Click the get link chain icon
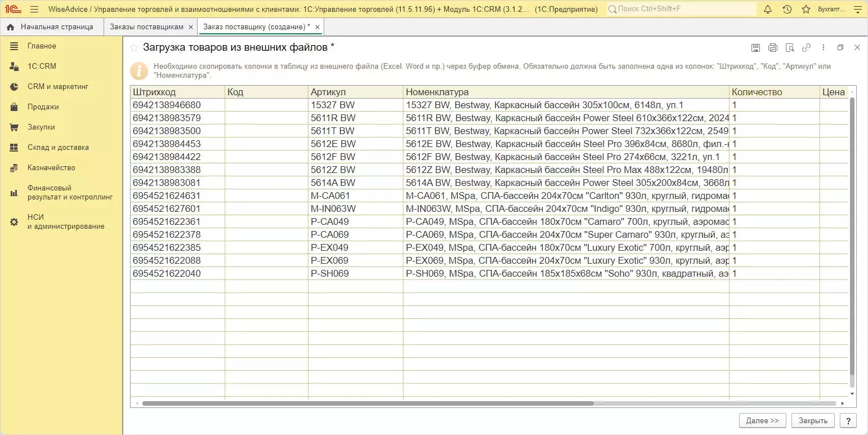Screen dimensions: 868x435 tap(807, 48)
